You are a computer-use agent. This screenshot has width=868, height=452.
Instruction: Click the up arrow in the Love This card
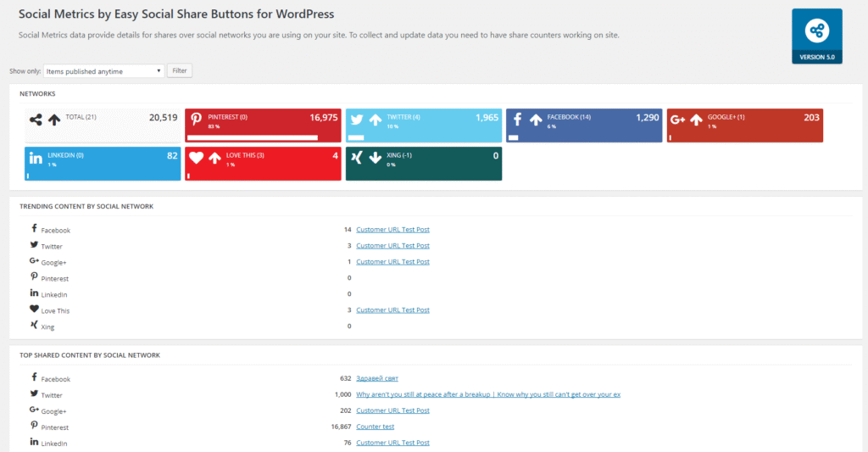214,158
